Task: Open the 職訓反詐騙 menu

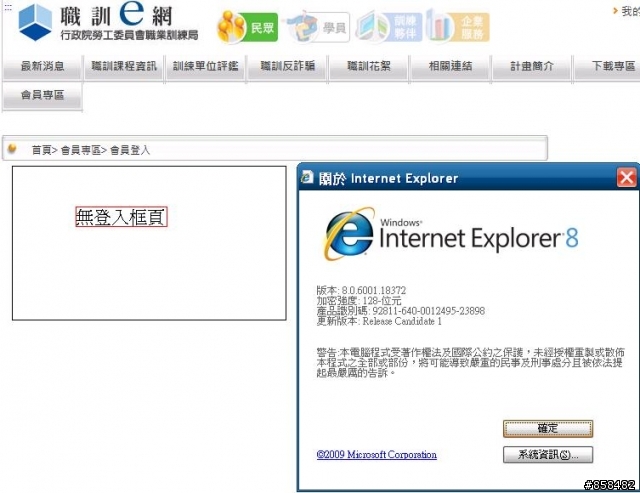Action: (x=287, y=67)
